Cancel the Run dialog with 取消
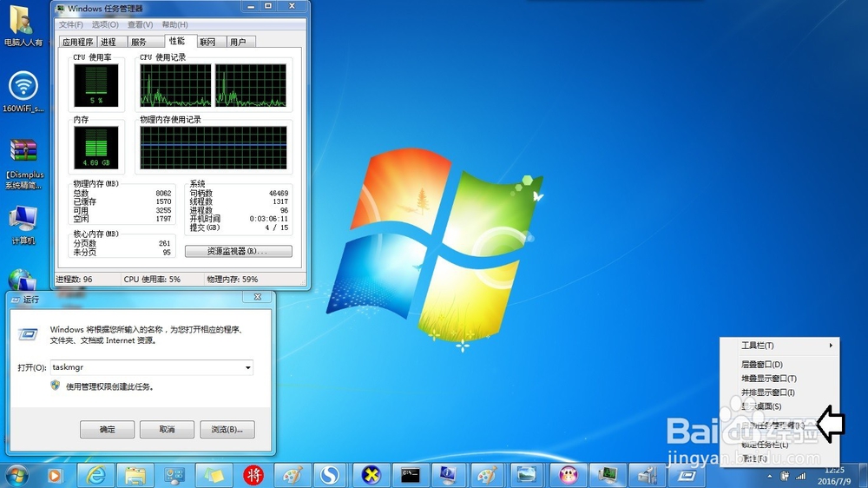Viewport: 868px width, 488px height. pyautogui.click(x=168, y=429)
